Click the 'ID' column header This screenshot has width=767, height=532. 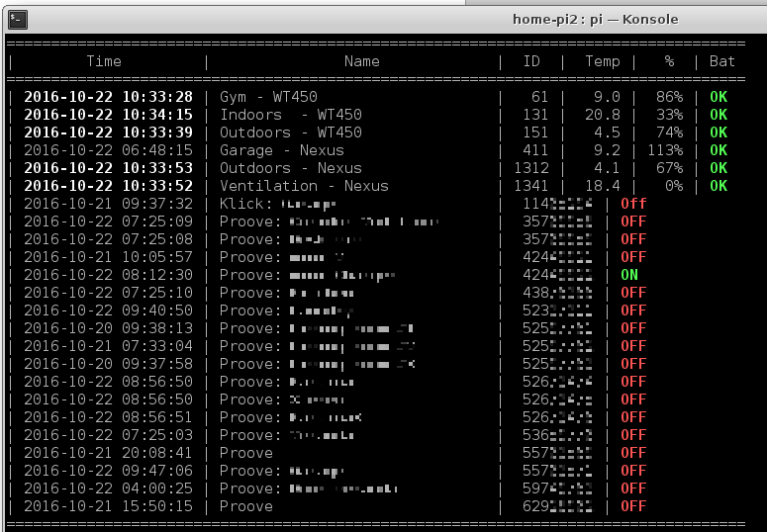pyautogui.click(x=531, y=61)
